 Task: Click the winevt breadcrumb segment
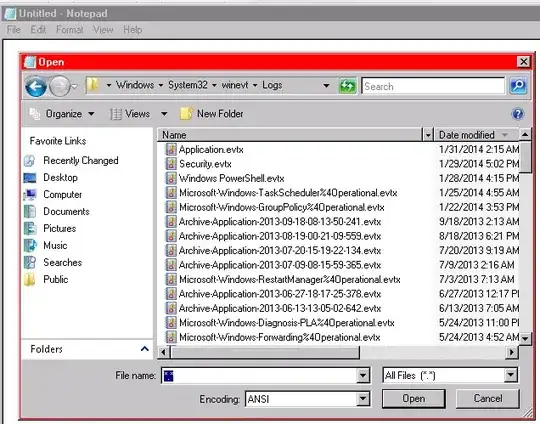coord(235,85)
